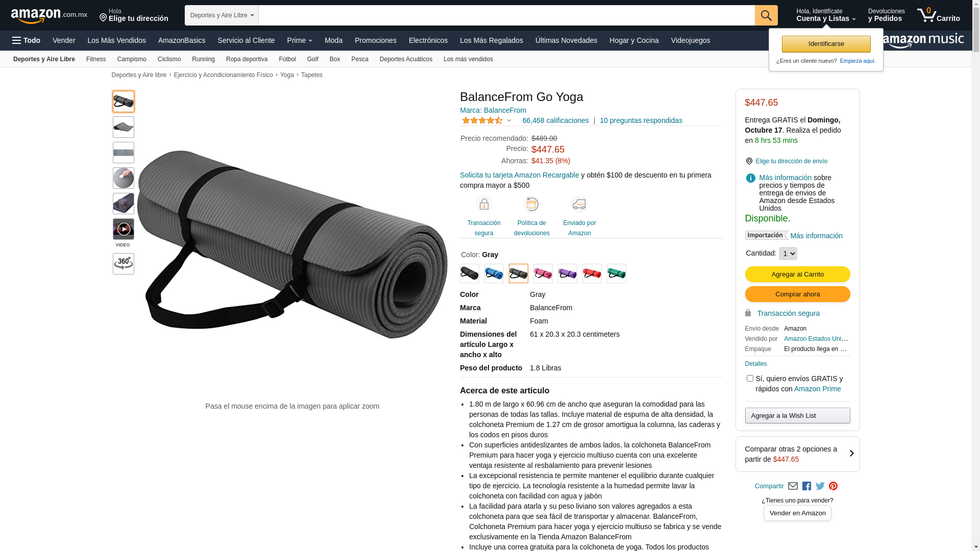
Task: Open the Promociones menu item
Action: tap(376, 40)
